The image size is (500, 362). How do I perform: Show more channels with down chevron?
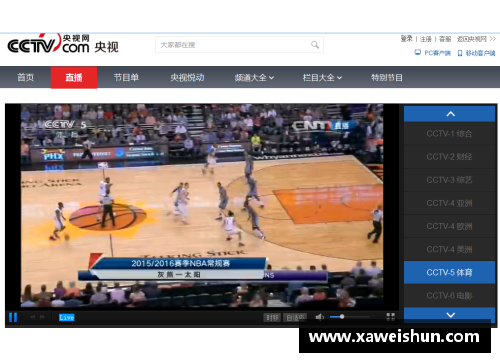450,315
